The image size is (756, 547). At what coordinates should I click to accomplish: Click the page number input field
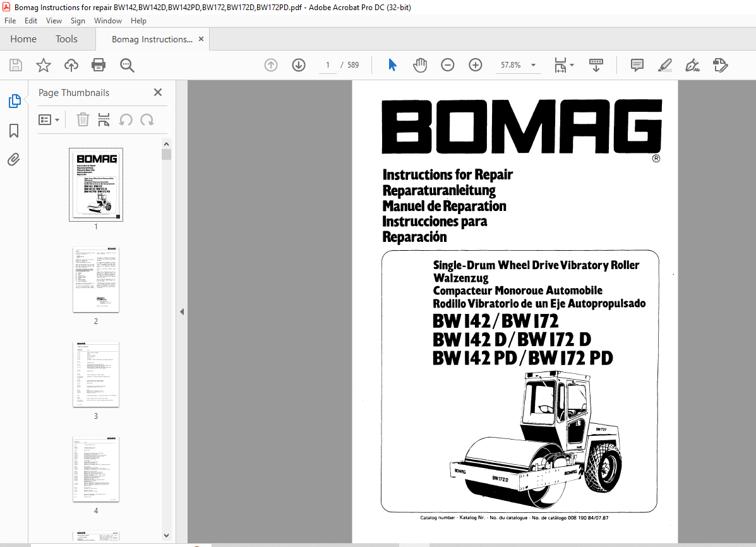tap(328, 65)
